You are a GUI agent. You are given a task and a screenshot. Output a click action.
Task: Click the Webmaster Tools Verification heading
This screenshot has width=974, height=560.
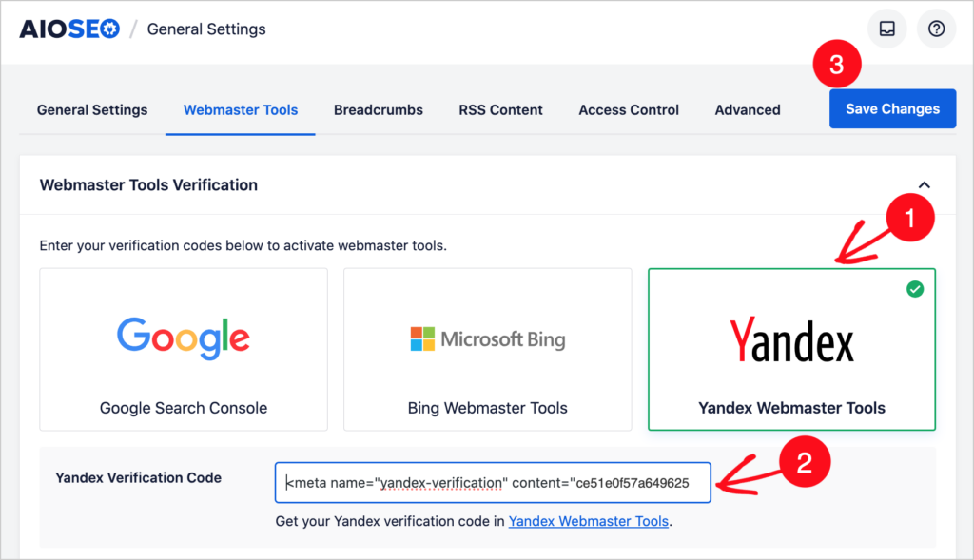pos(148,185)
